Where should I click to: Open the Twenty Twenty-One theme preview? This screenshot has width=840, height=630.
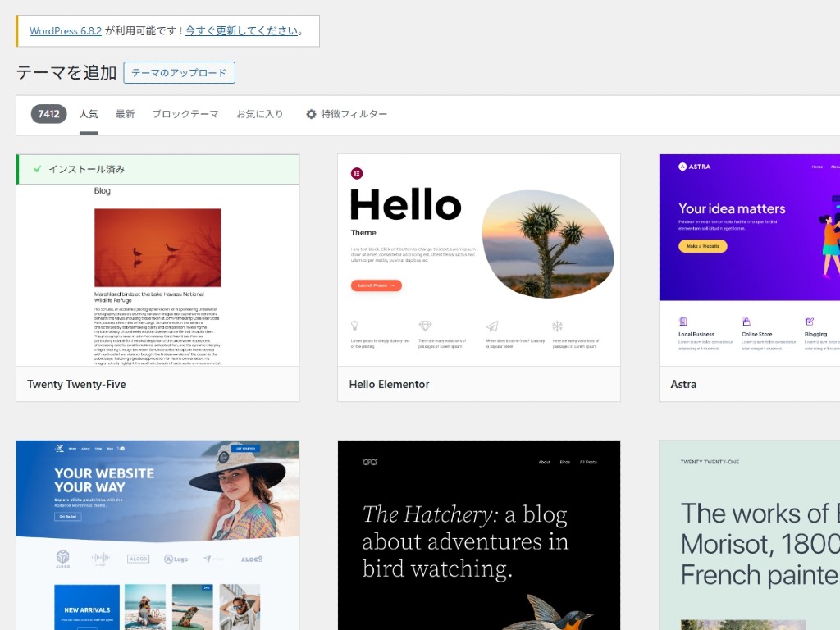750,535
